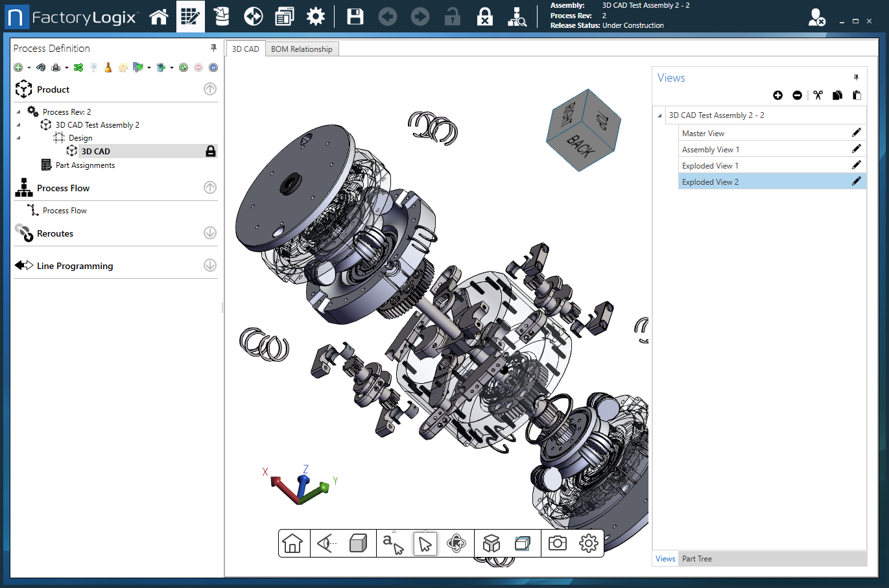889x588 pixels.
Task: Edit Assembly View 1 using its pencil icon
Action: [x=856, y=149]
